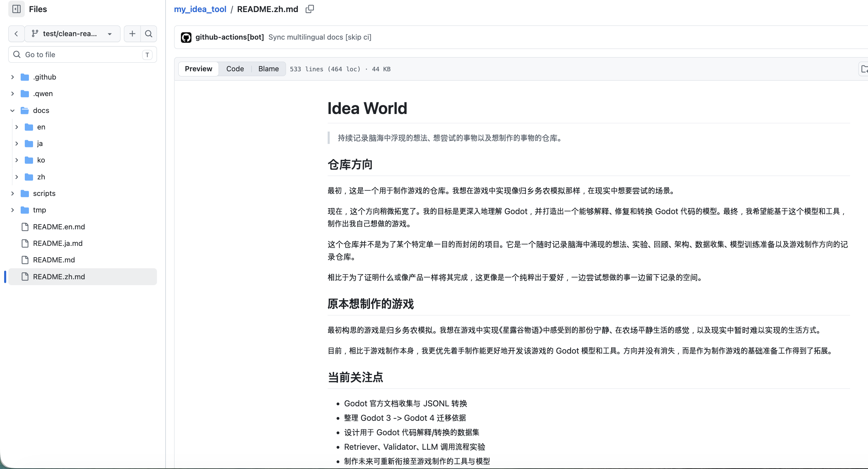This screenshot has height=469, width=868.
Task: Expand the zh folder chevron
Action: (x=17, y=177)
